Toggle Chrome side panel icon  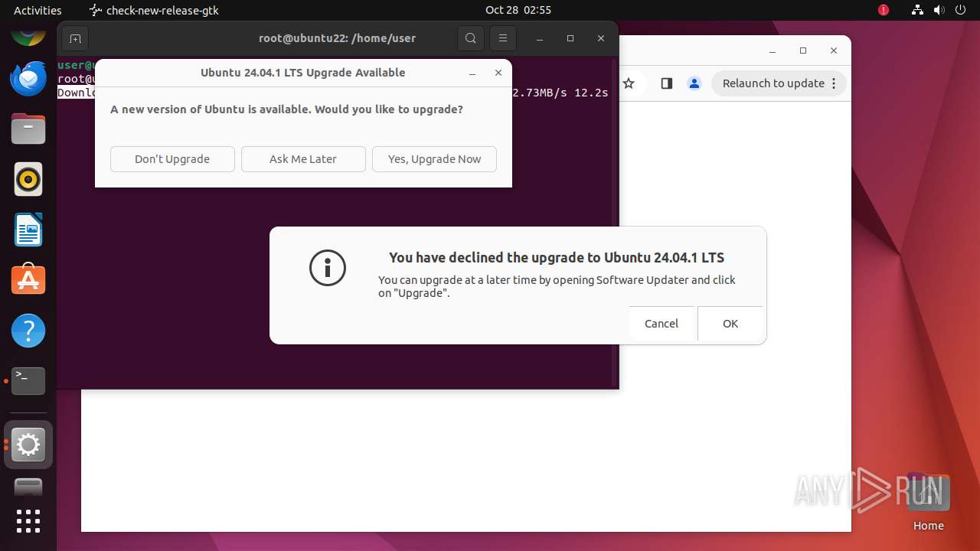[x=666, y=83]
